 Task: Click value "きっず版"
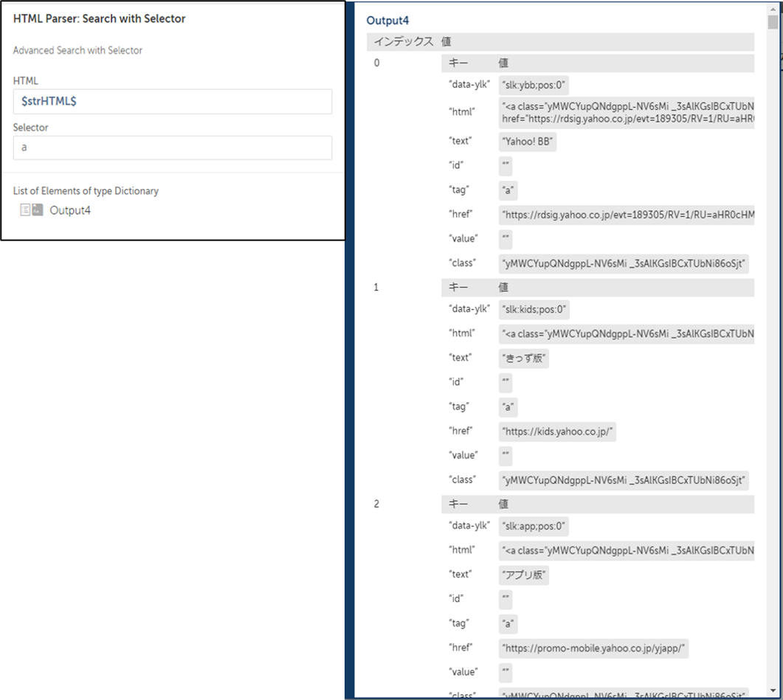pos(524,358)
